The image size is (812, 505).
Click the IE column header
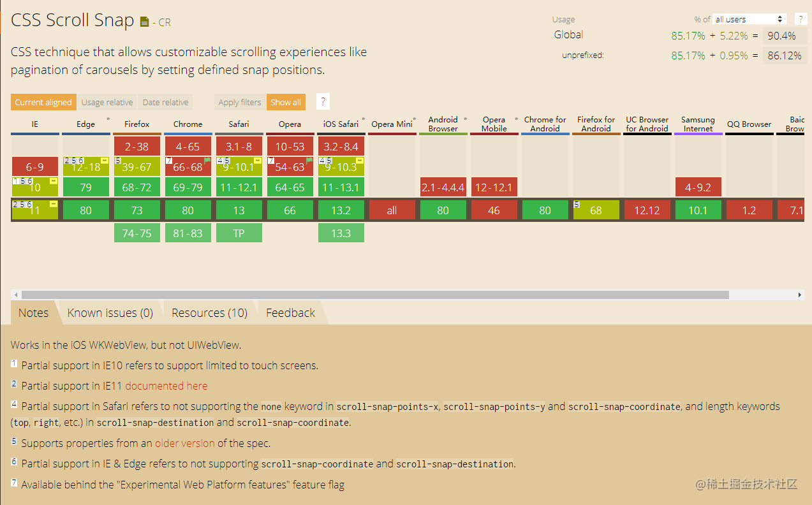pyautogui.click(x=35, y=124)
